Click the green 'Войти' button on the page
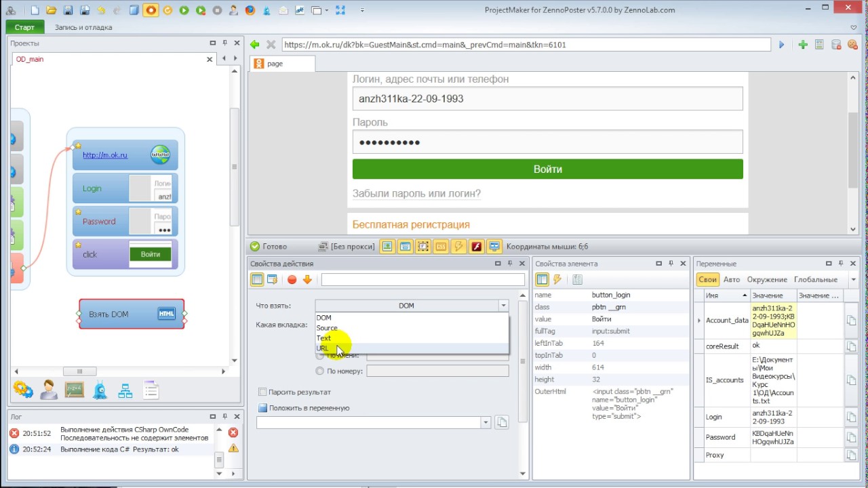 [x=548, y=169]
